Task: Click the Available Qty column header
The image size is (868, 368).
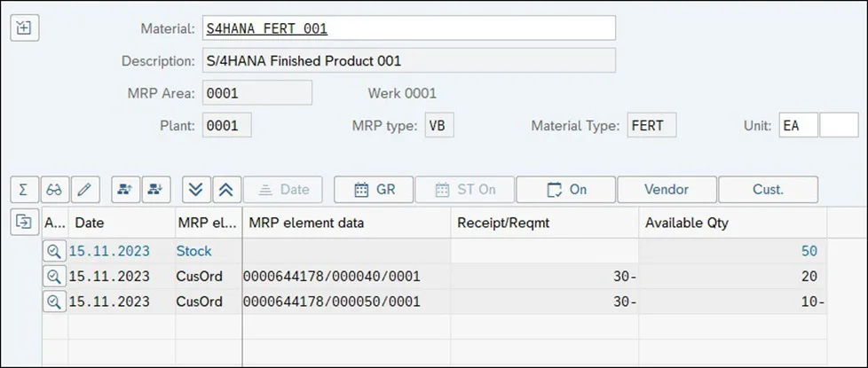Action: 731,223
